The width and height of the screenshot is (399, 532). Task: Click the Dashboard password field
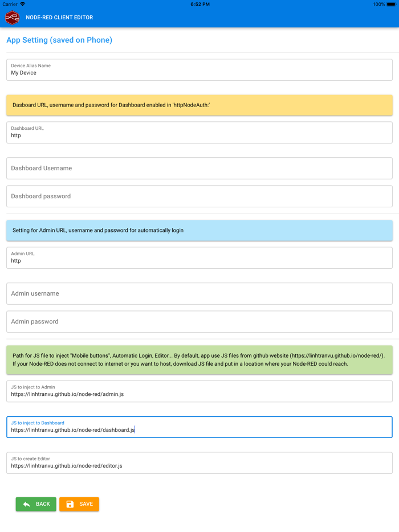(x=198, y=196)
